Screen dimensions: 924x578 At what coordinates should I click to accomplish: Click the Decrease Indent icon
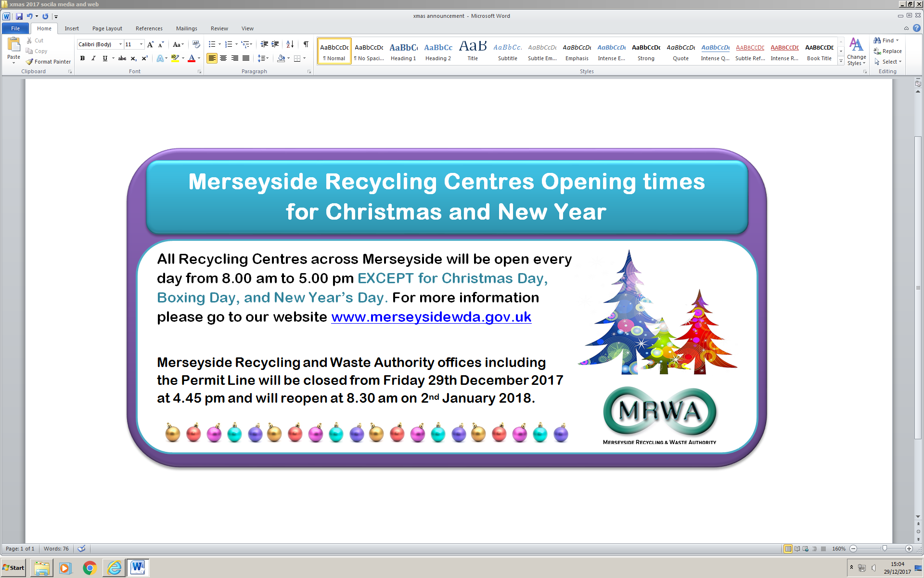coord(264,44)
